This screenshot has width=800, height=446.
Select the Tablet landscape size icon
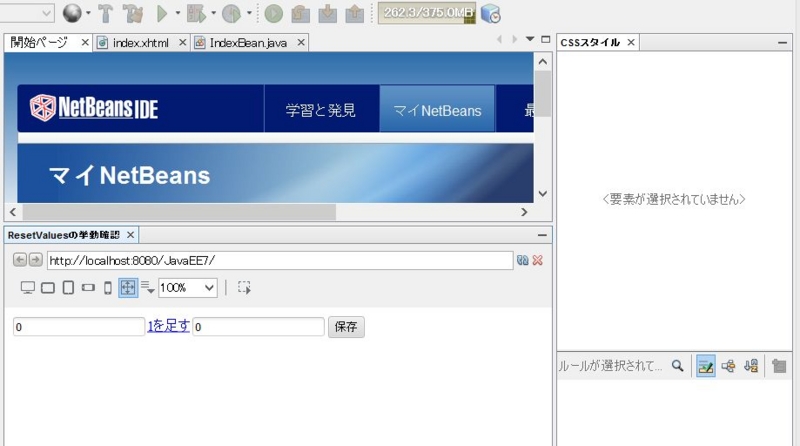tap(48, 288)
